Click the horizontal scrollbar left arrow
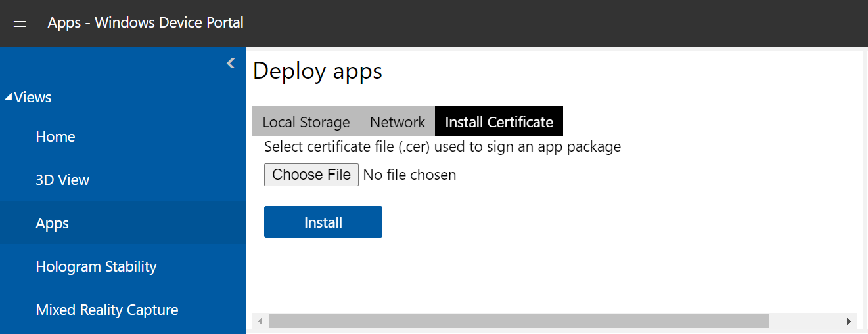868x334 pixels. tap(260, 321)
